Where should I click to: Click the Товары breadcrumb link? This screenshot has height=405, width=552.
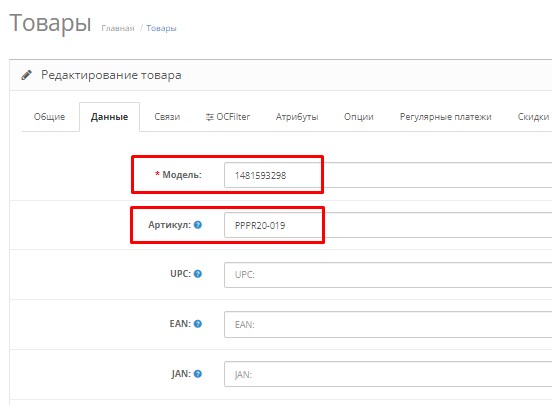point(161,28)
